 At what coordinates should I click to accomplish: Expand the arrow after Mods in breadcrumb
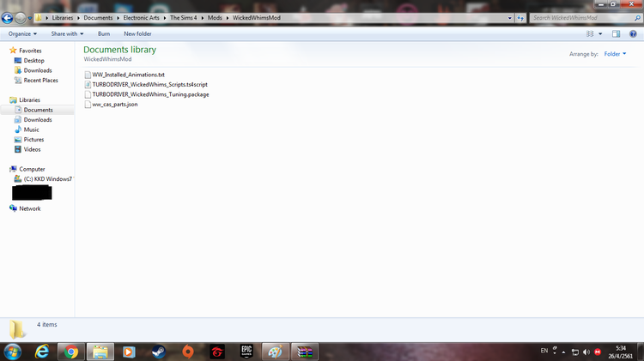(228, 18)
